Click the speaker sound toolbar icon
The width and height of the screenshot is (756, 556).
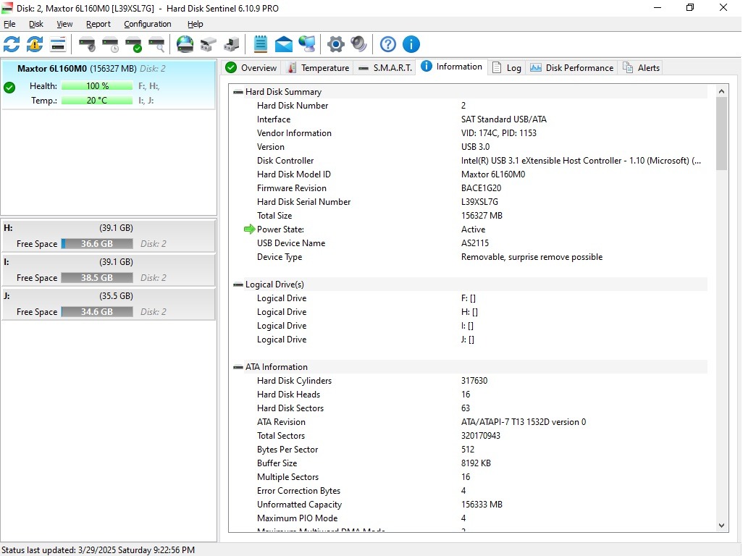tap(358, 44)
